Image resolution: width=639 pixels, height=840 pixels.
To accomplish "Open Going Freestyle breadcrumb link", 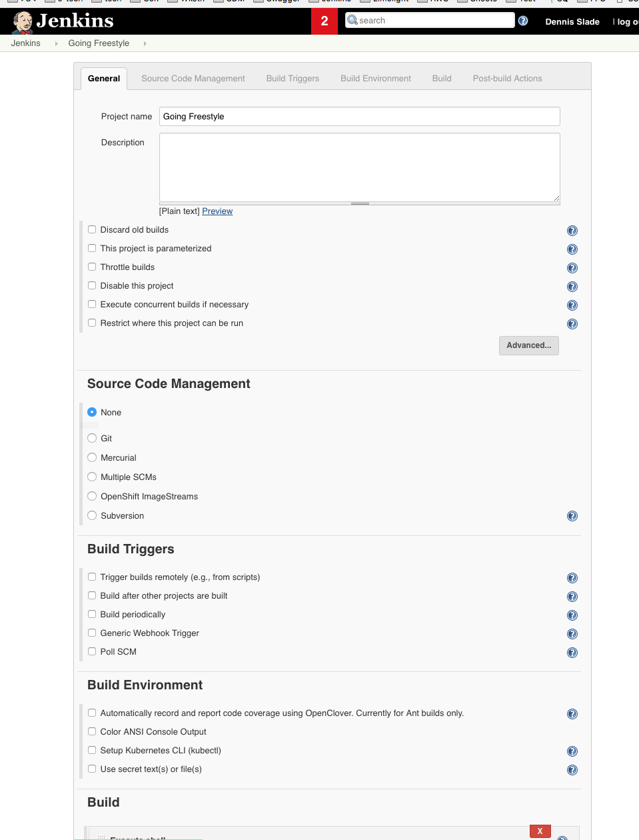I will pos(99,43).
